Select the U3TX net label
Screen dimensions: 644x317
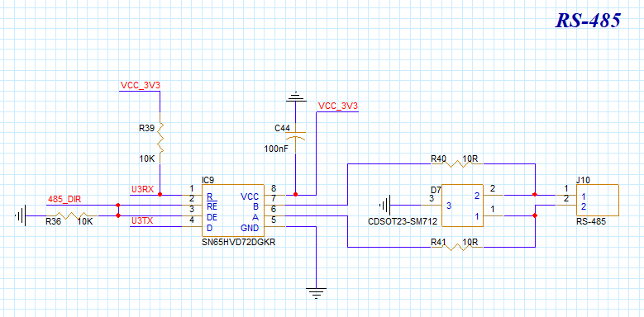(142, 221)
